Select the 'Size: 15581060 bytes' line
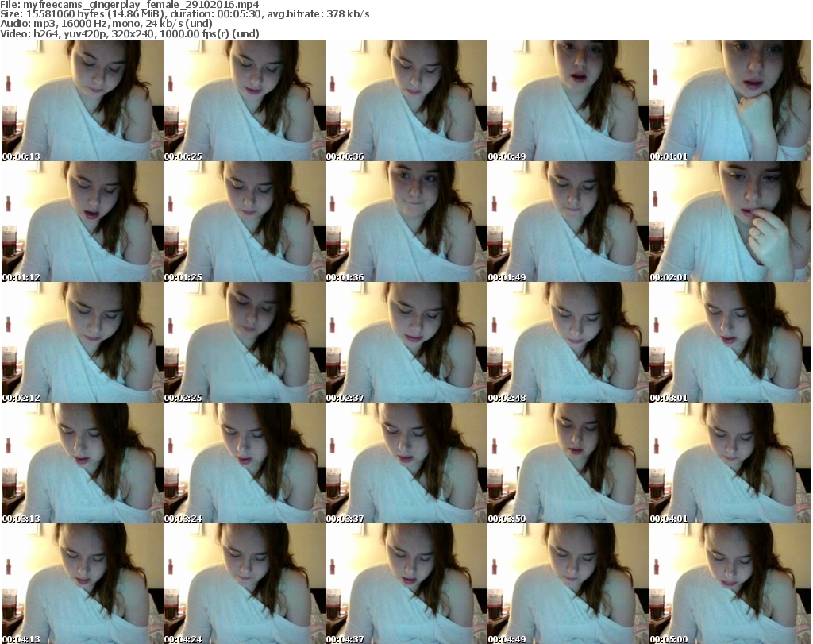813x644 pixels. coord(184,14)
